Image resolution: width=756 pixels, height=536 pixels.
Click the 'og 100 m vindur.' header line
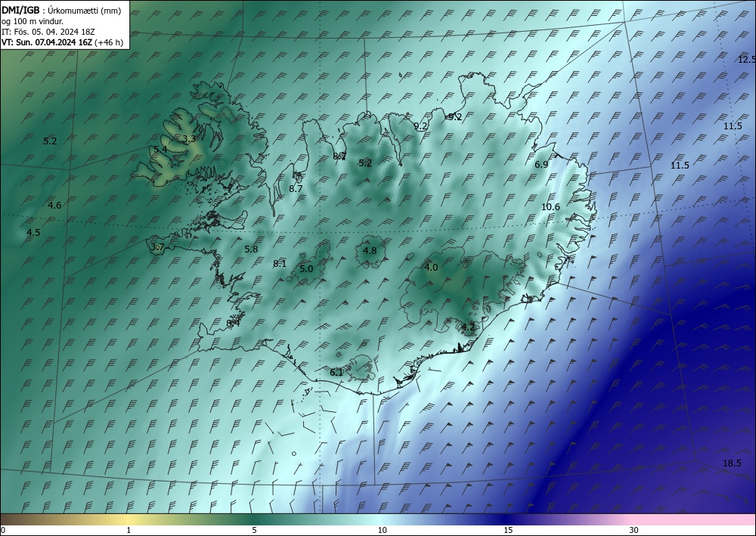tap(33, 21)
